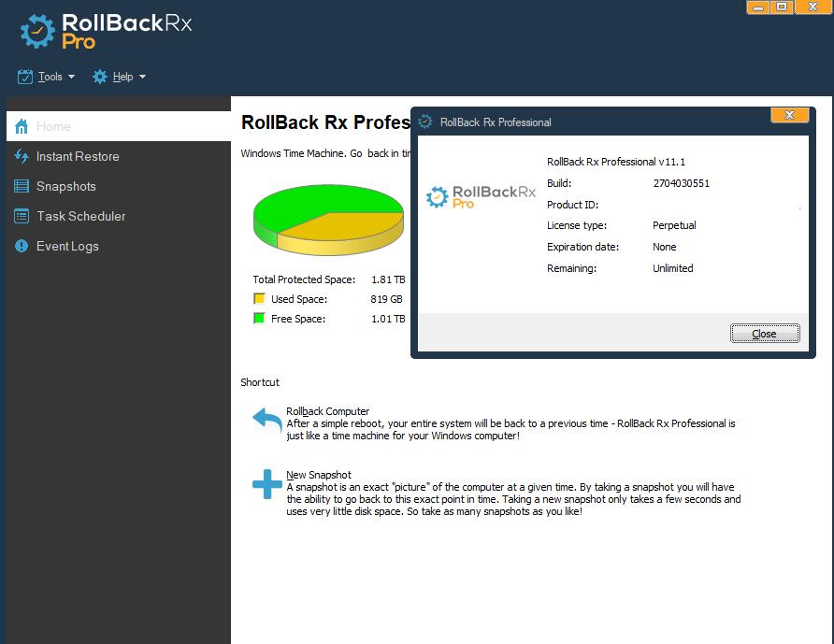Open the Tools menu

tap(46, 77)
